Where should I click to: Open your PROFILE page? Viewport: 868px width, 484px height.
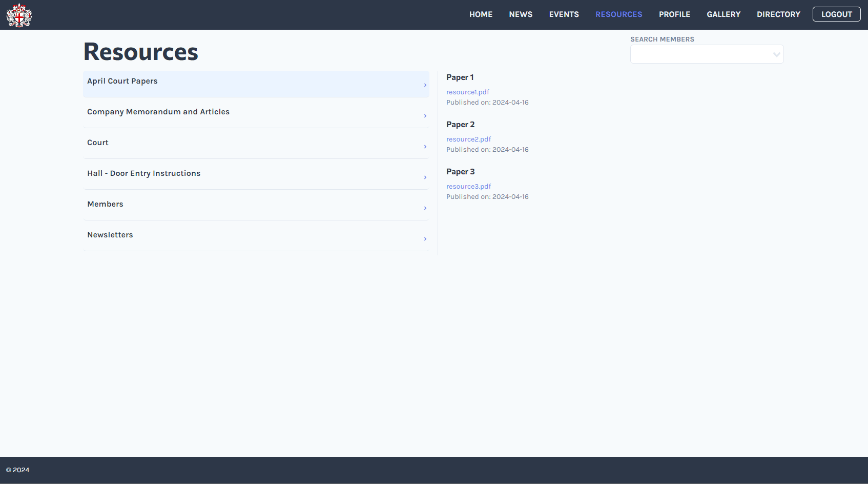[674, 14]
